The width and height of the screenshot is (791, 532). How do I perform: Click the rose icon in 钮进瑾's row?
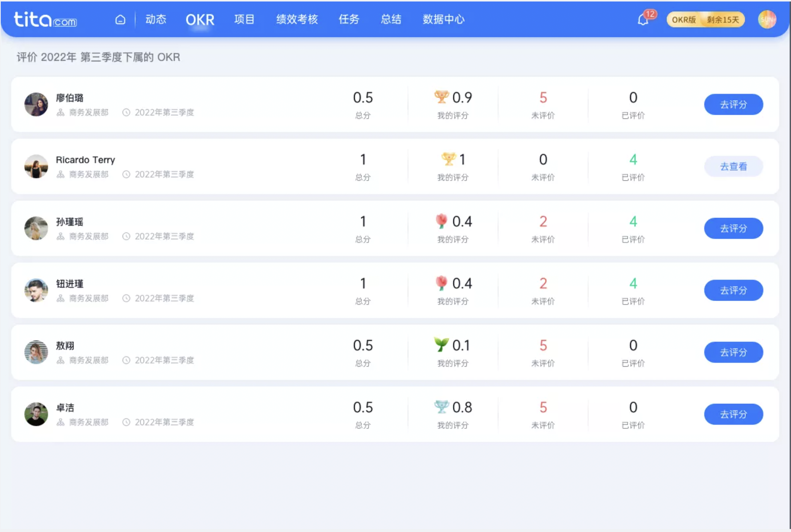(x=441, y=283)
